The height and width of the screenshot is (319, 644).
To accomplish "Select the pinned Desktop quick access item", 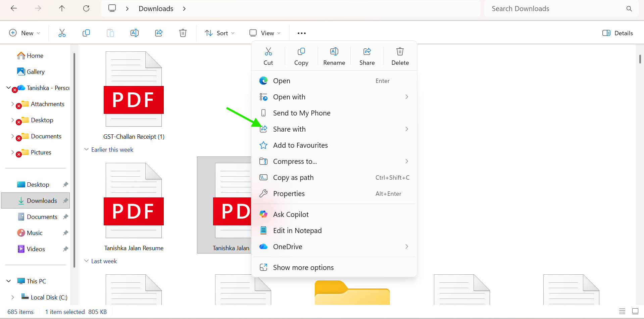I will pyautogui.click(x=36, y=185).
